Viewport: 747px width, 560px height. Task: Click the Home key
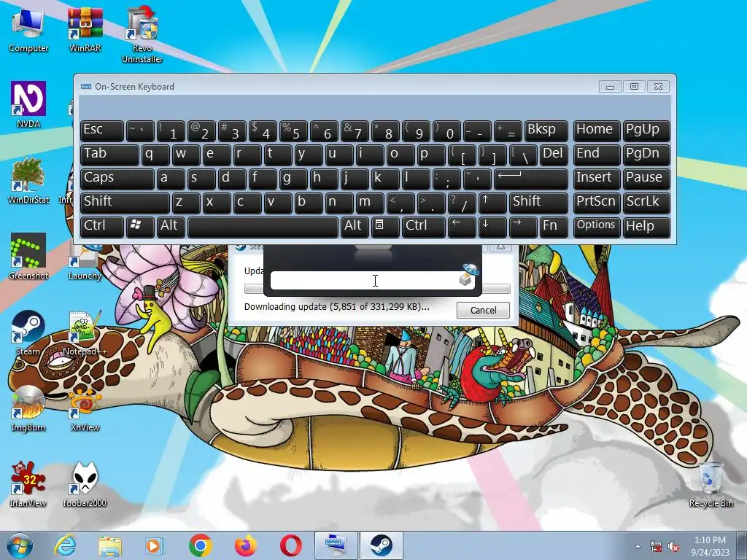pyautogui.click(x=597, y=131)
